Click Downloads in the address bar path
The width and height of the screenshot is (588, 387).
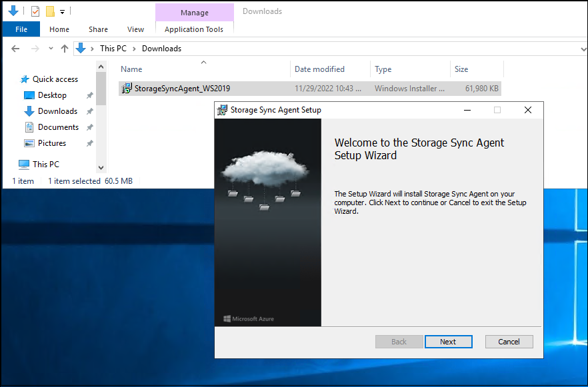click(x=161, y=49)
